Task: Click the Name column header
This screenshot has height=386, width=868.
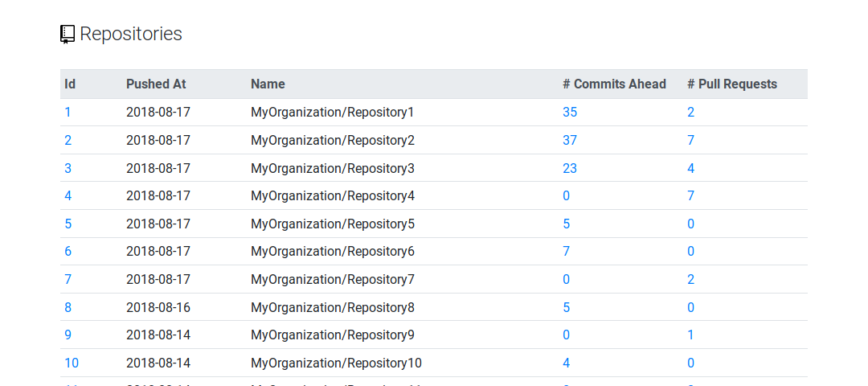Action: coord(268,84)
